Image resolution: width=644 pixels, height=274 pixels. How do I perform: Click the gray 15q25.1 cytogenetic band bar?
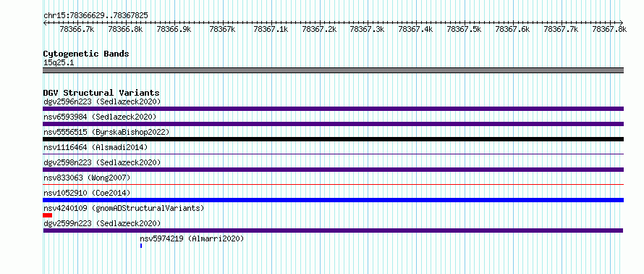334,70
